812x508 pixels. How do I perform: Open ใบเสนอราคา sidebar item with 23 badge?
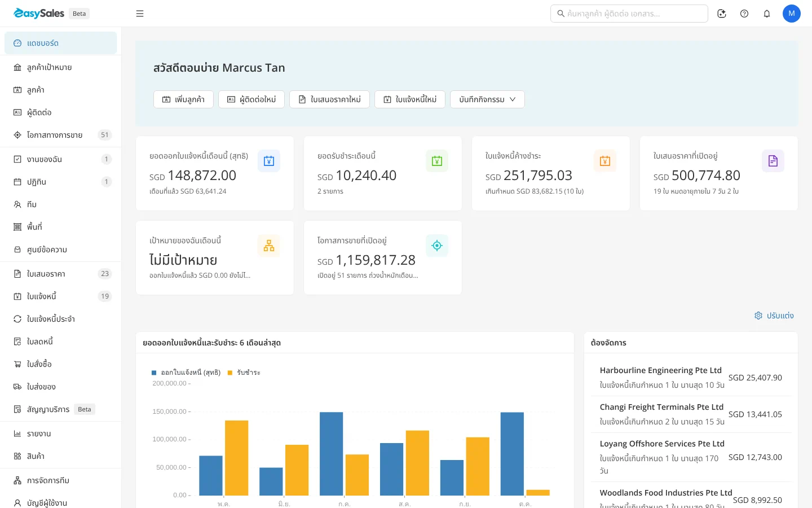tap(60, 274)
